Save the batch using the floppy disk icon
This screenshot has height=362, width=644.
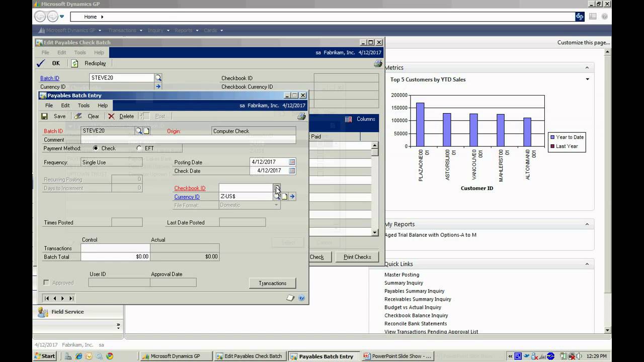(x=45, y=116)
